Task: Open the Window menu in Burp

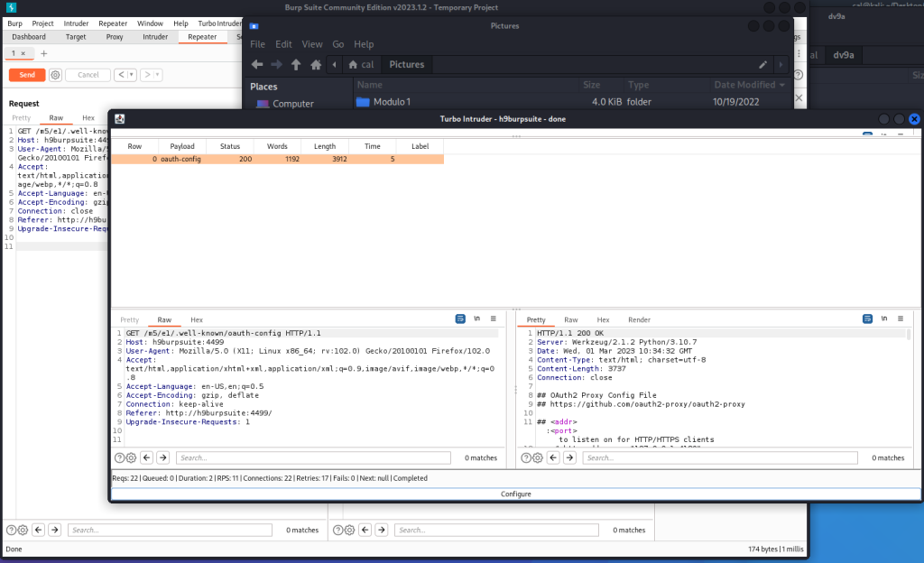Action: click(150, 23)
